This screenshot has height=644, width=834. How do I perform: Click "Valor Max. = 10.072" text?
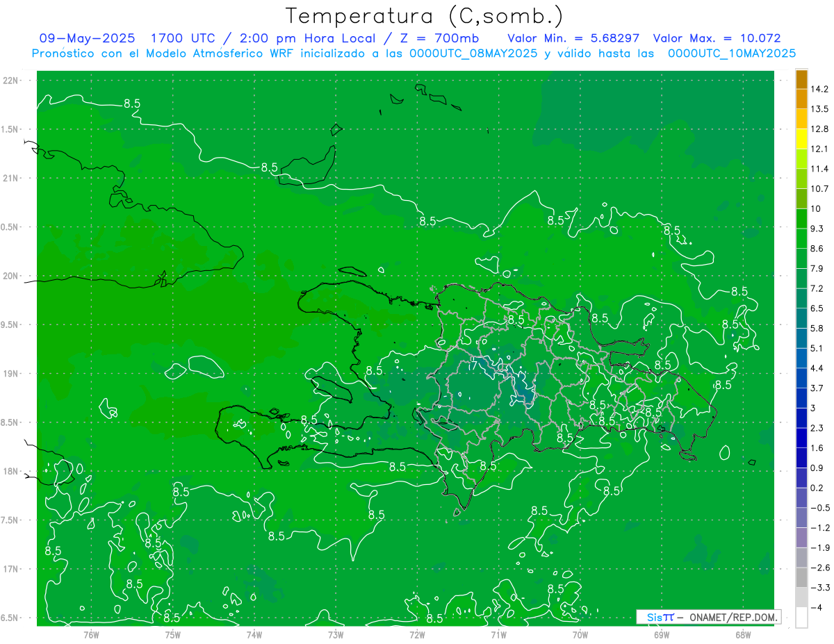pos(717,38)
